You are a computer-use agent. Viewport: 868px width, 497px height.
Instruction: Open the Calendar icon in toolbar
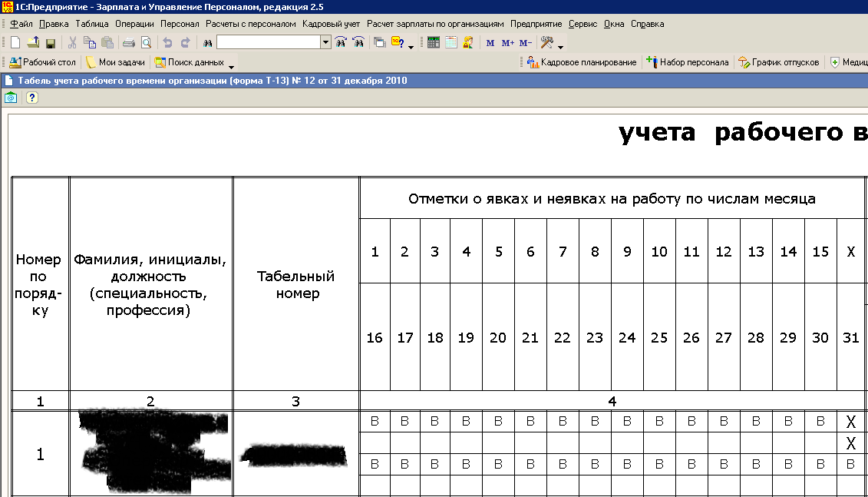tap(451, 42)
